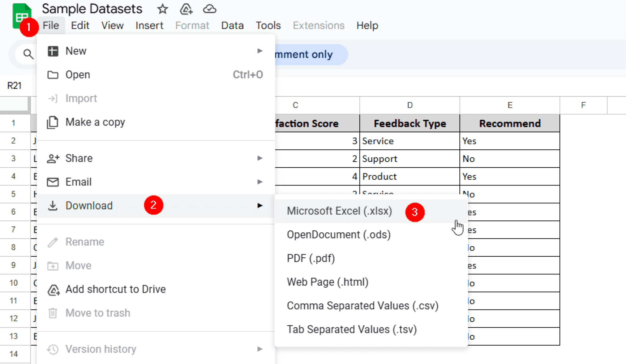Select Comma Separated Values (.csv) option
The width and height of the screenshot is (626, 364).
tap(363, 305)
